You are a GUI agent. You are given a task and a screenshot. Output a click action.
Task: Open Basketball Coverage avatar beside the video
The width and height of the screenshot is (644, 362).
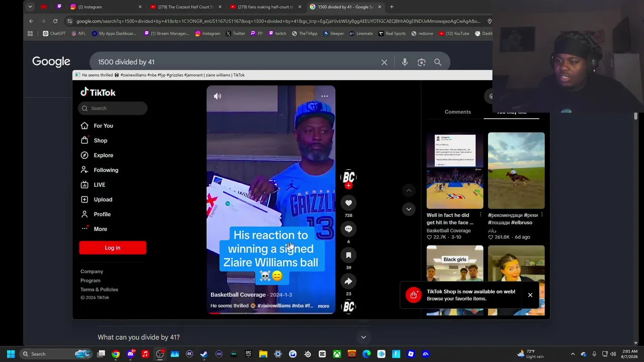click(348, 177)
